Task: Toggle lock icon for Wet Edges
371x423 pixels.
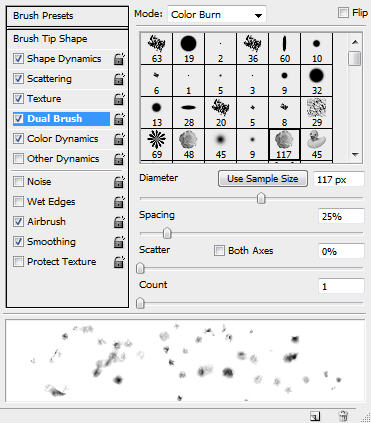Action: (x=119, y=202)
